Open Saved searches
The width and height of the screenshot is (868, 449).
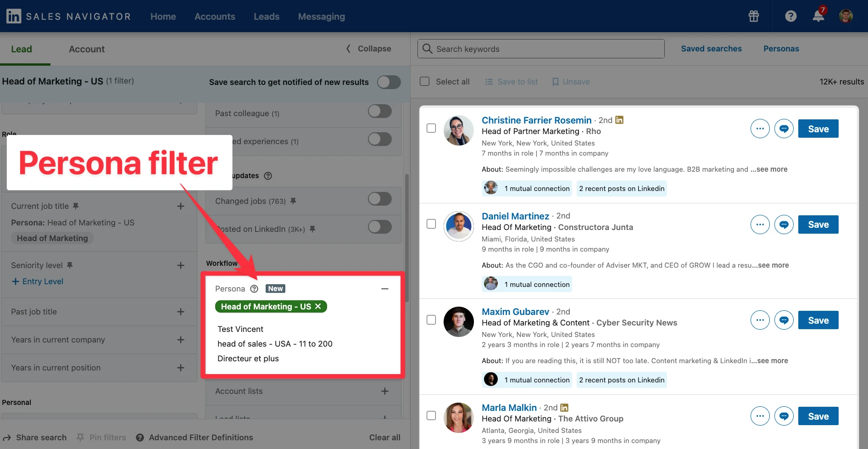coord(711,49)
